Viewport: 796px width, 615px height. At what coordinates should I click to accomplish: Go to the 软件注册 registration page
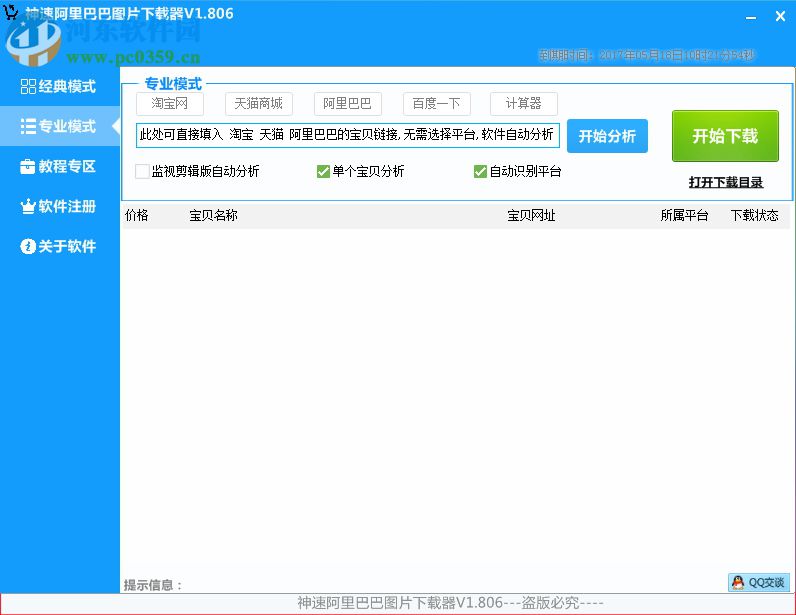59,206
